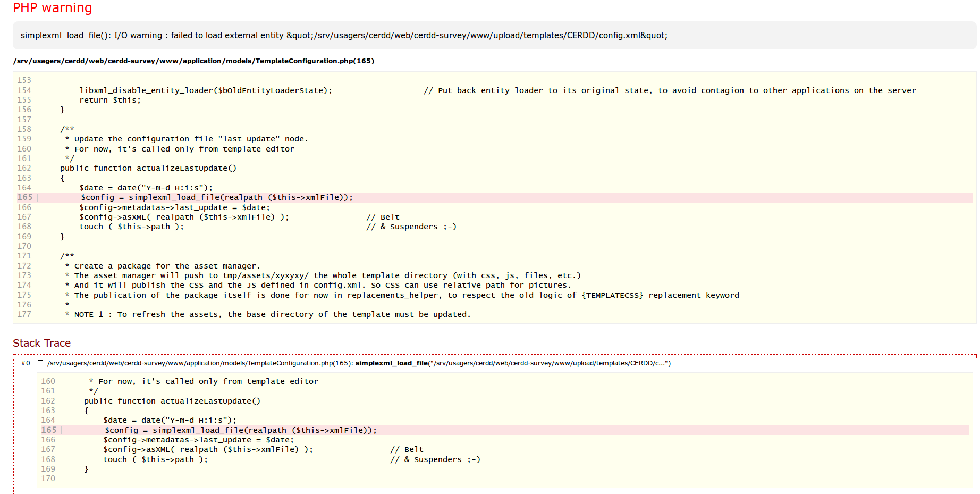
Task: Click the Stack Trace heading
Action: 41,343
